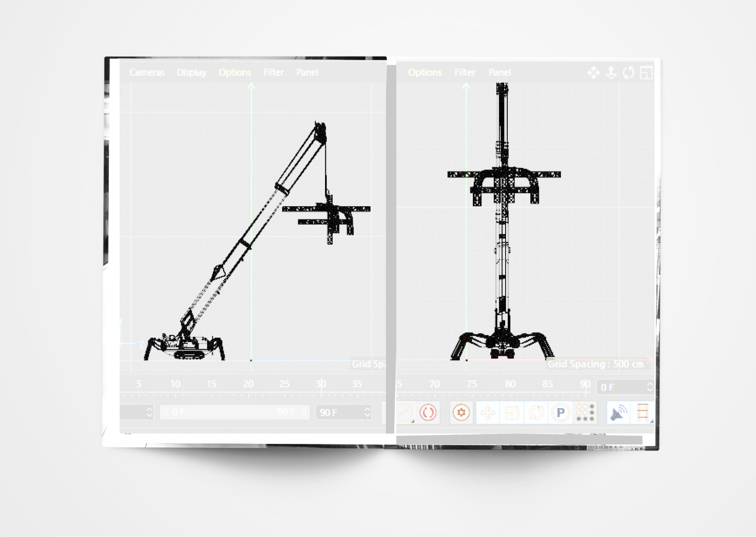Toggle rotation keyframe recording icon
The width and height of the screenshot is (756, 537).
[536, 413]
